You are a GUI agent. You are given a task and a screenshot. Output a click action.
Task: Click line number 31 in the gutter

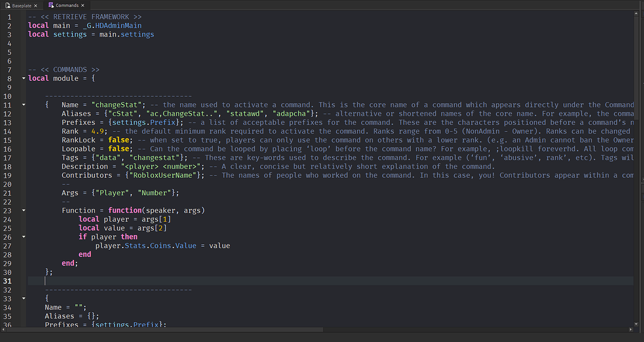9,280
